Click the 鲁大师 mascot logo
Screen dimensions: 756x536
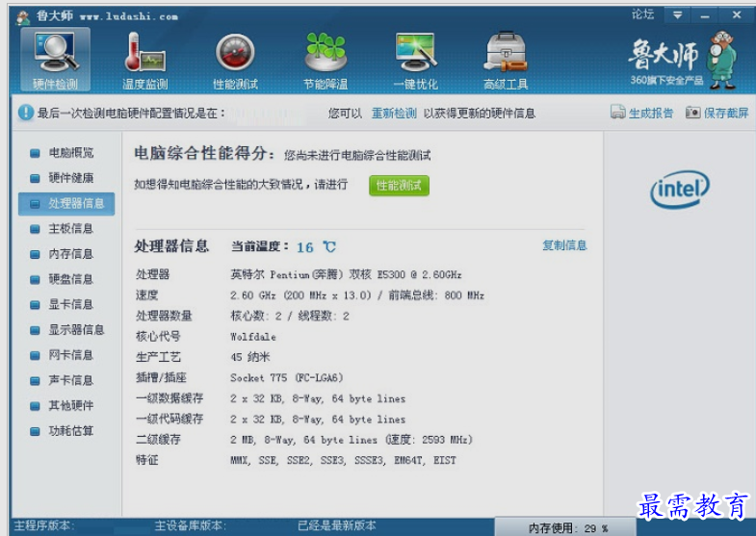tap(721, 60)
